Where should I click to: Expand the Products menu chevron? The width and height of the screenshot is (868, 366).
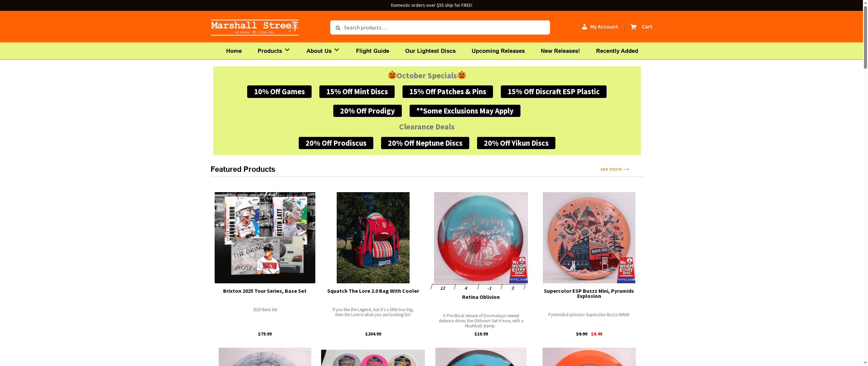pos(287,50)
